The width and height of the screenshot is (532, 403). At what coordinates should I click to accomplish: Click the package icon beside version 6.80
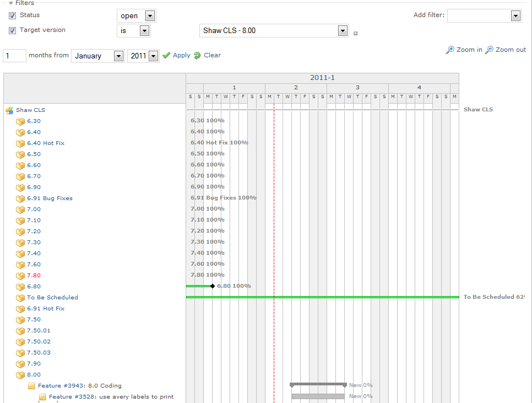point(20,287)
